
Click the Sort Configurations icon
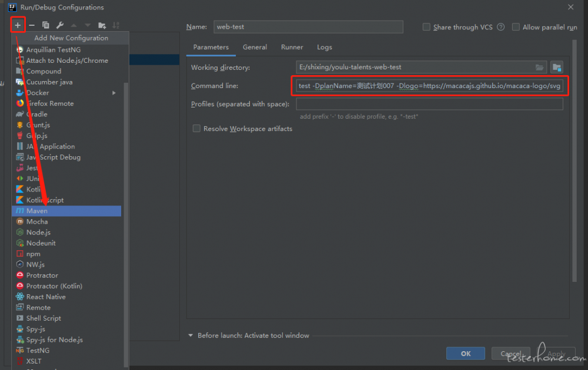point(116,25)
